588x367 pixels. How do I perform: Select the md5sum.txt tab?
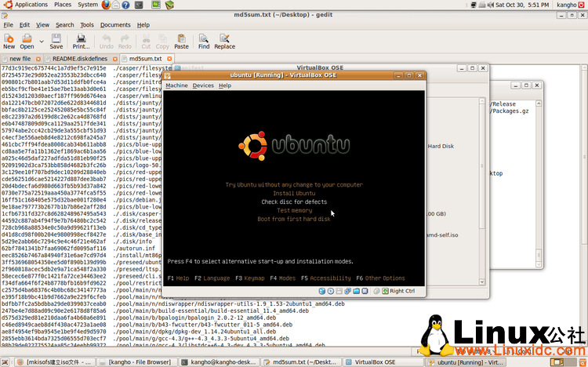pos(146,59)
